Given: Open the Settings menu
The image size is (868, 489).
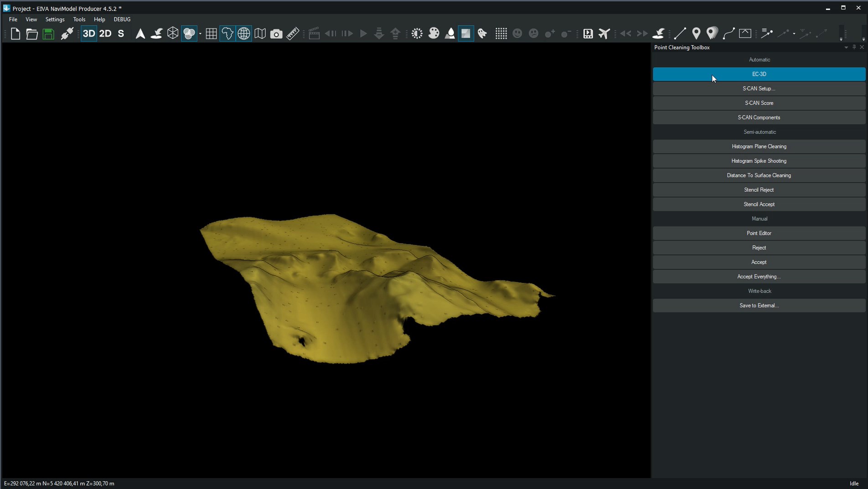Looking at the screenshot, I should tap(55, 19).
